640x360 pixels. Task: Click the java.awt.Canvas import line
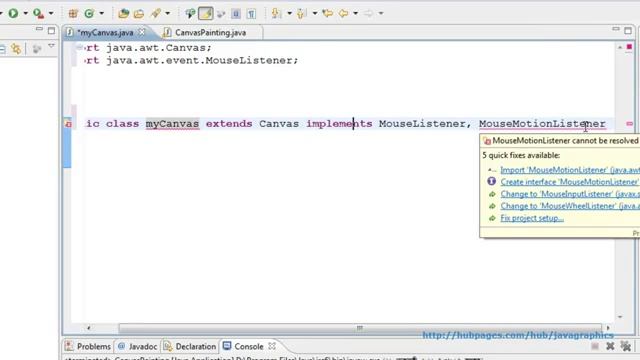[x=149, y=48]
